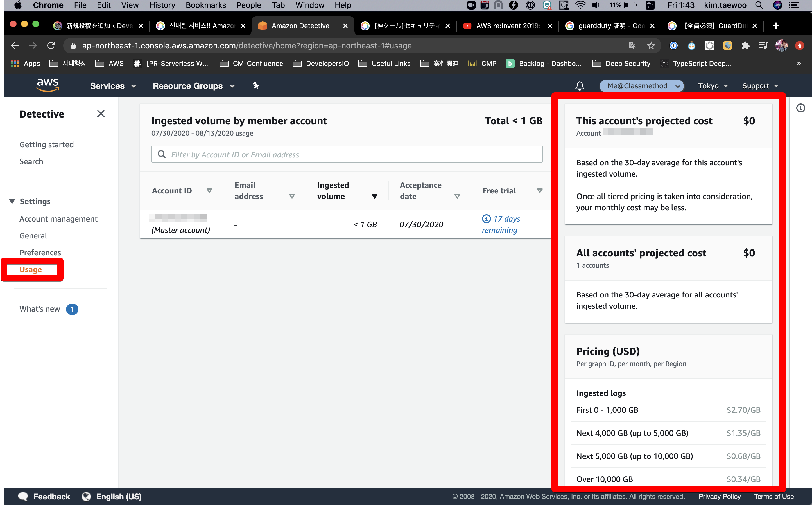Open the AWS bookmarks folder
The width and height of the screenshot is (812, 505).
(110, 64)
